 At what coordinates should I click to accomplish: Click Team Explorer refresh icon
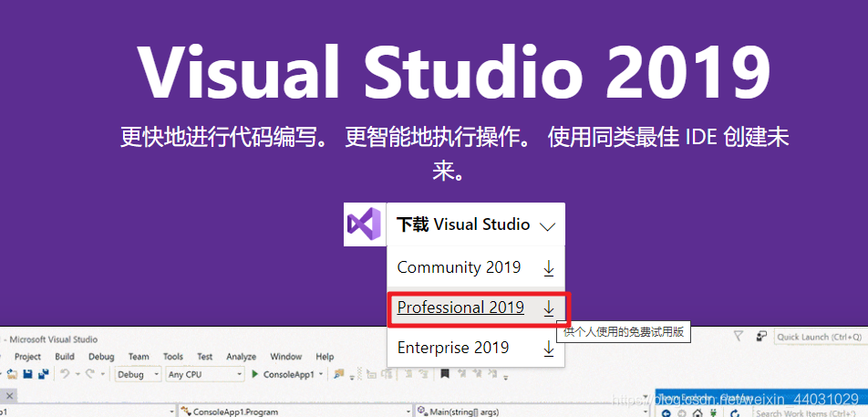click(x=735, y=412)
